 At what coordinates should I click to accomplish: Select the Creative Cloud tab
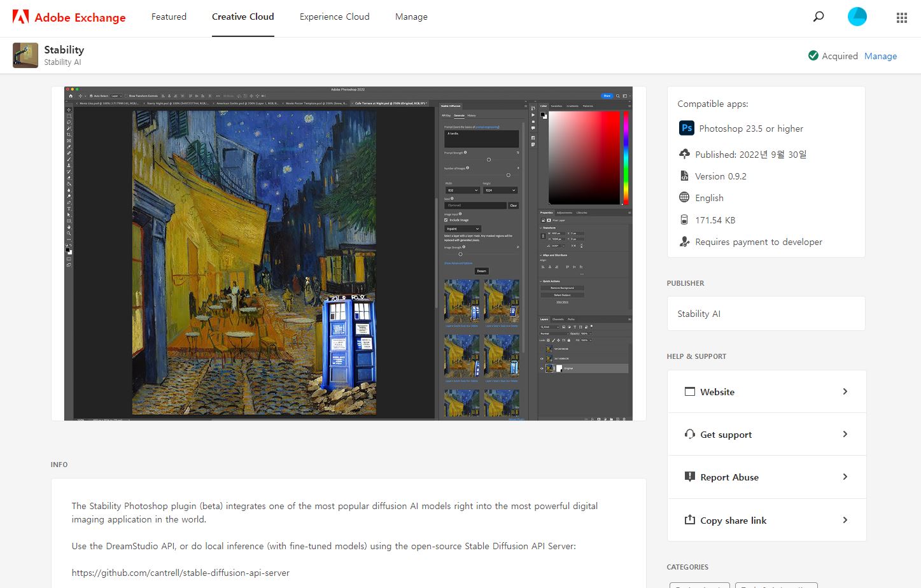(243, 17)
